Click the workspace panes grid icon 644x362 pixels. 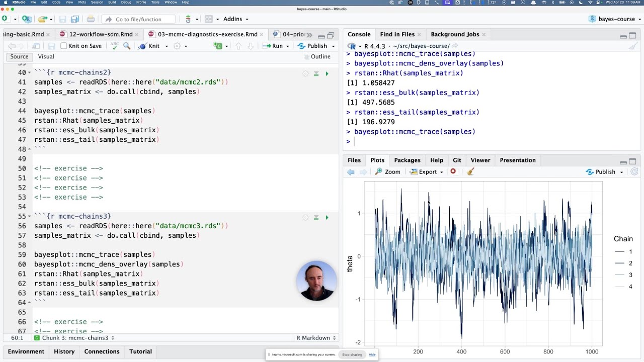(x=209, y=19)
